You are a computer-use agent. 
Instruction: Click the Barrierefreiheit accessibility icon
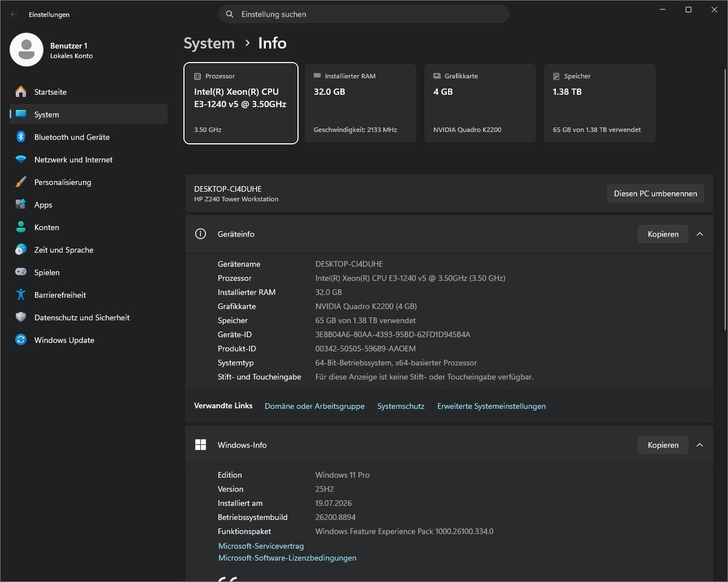pos(21,294)
